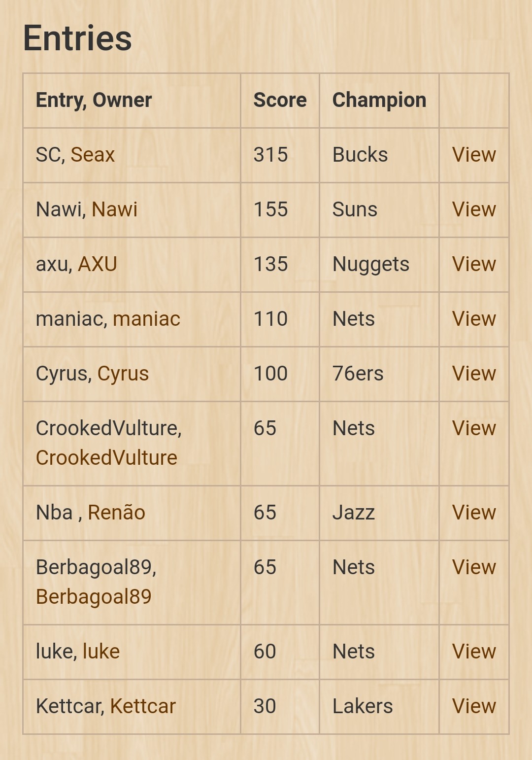Viewport: 532px width, 760px height.
Task: View the Cyrus entry with 76ers champion
Action: point(474,374)
